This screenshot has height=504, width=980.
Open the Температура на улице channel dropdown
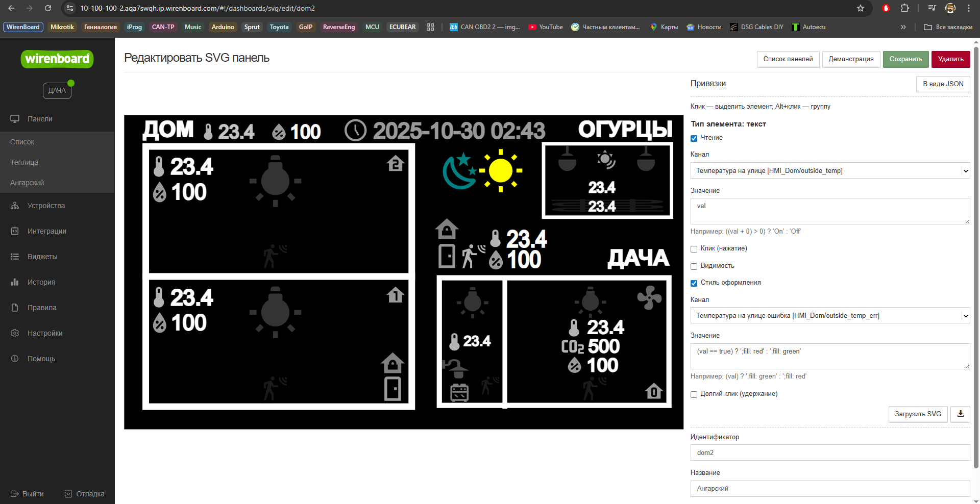(829, 171)
